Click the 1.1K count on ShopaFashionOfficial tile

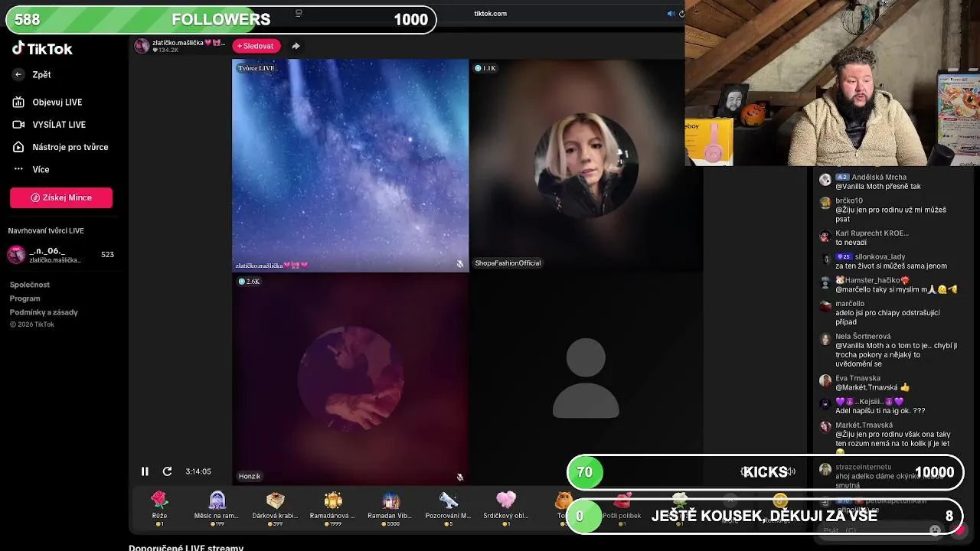[485, 68]
